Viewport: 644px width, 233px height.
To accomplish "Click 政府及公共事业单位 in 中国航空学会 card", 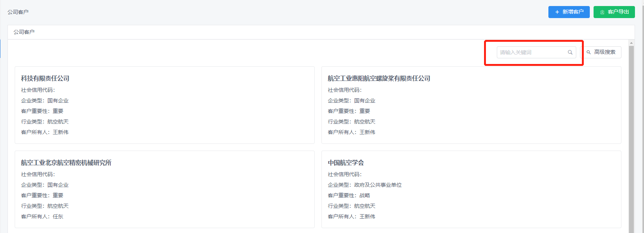I will pyautogui.click(x=378, y=185).
